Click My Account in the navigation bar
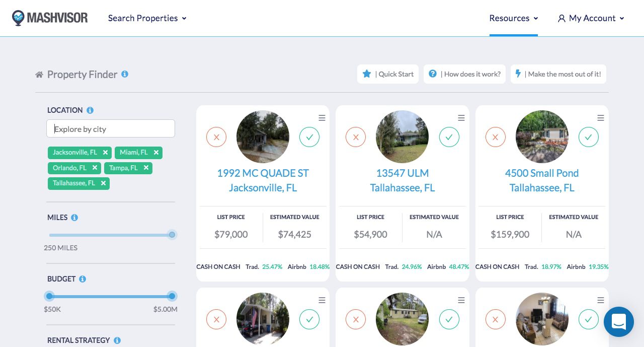Viewport: 644px width, 347px height. click(592, 18)
